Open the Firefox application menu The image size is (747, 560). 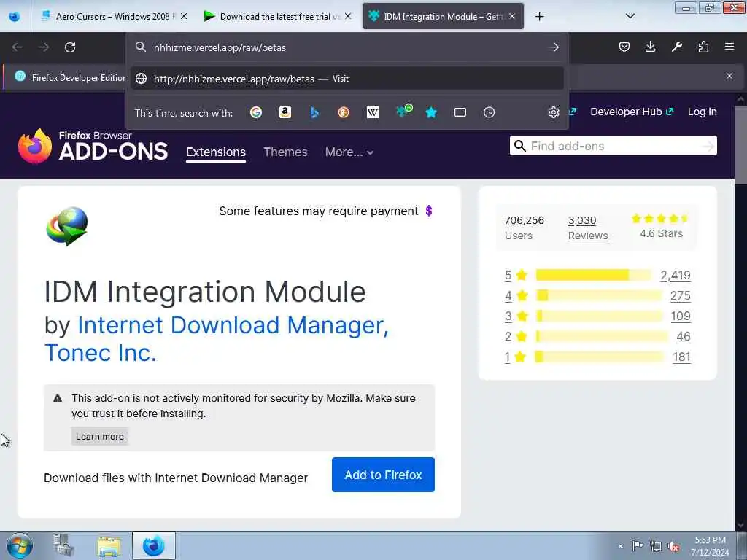coord(729,47)
